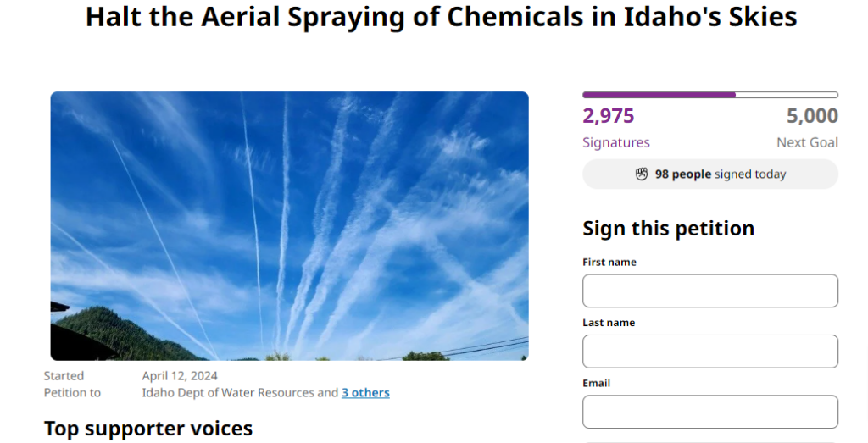Click the "First name" field label
The width and height of the screenshot is (868, 443).
click(x=609, y=263)
